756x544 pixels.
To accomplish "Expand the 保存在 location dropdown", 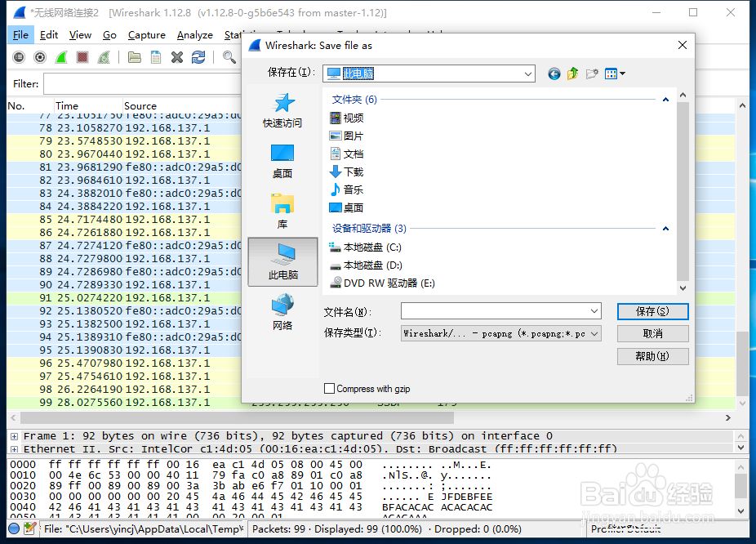I will tap(528, 74).
